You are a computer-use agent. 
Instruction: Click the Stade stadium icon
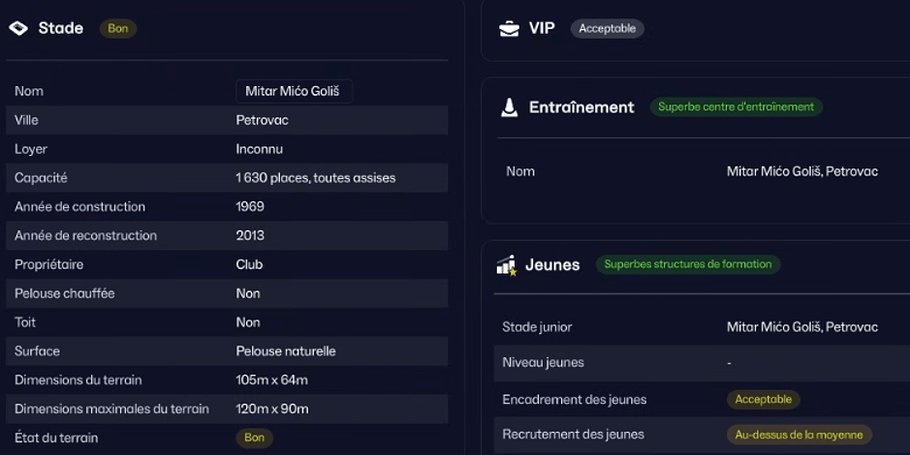pyautogui.click(x=18, y=28)
